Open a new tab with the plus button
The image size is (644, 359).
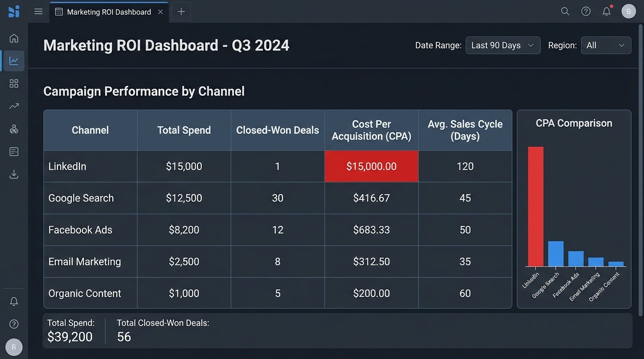pyautogui.click(x=181, y=12)
